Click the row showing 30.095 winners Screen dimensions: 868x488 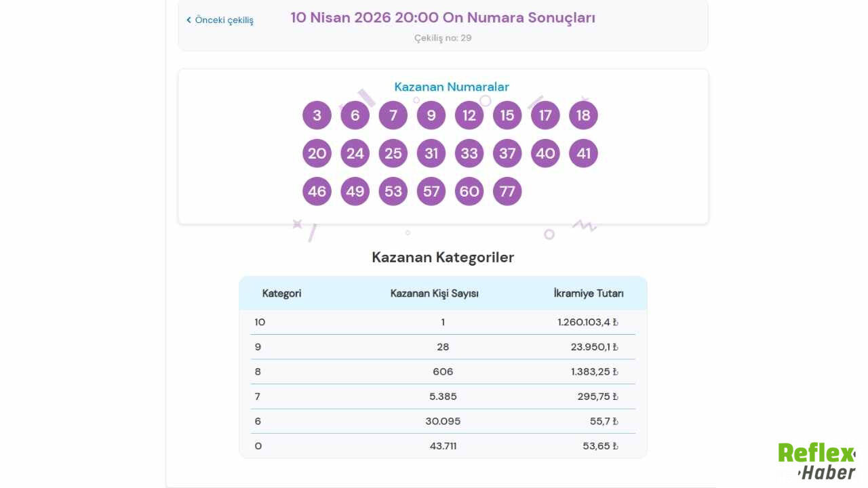(443, 421)
